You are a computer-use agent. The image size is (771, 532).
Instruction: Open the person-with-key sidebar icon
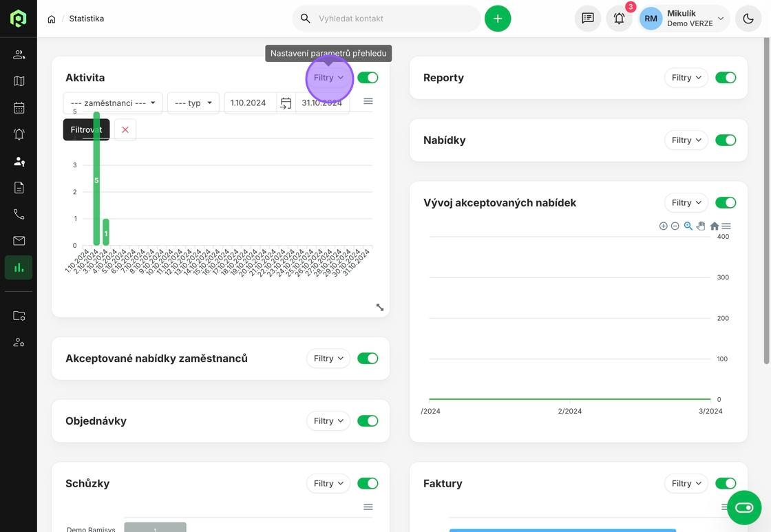pos(19,161)
